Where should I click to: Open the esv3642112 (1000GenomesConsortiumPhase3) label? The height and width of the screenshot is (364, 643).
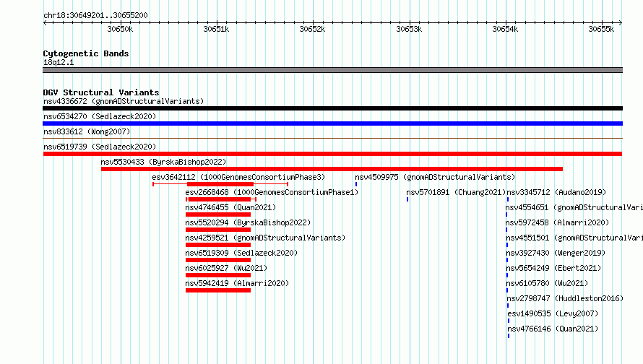click(x=238, y=177)
